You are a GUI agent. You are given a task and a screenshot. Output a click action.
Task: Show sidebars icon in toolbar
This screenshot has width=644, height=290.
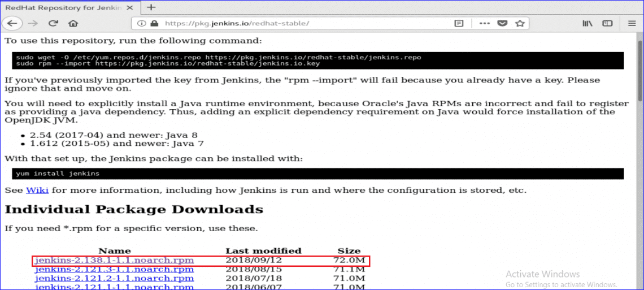(x=607, y=23)
